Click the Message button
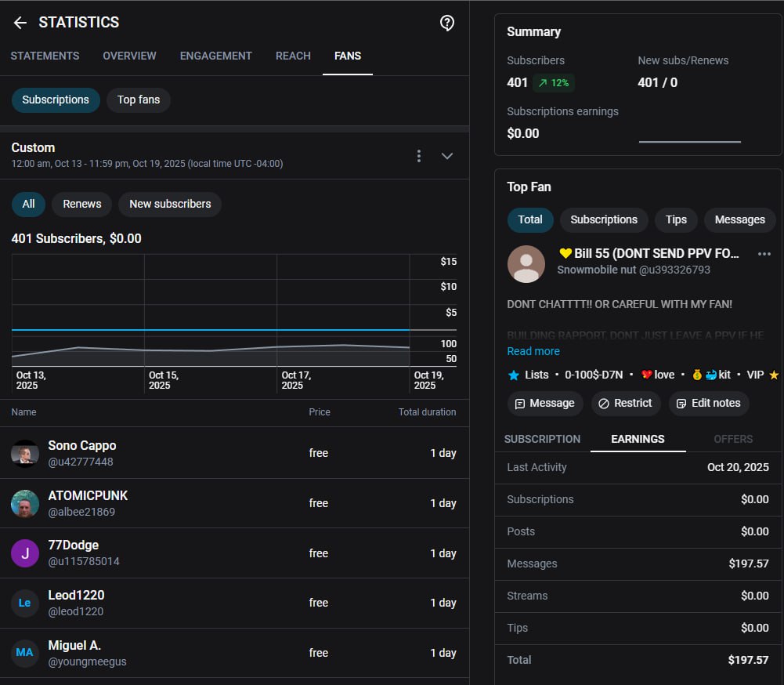Viewport: 784px width, 685px height. coord(545,403)
